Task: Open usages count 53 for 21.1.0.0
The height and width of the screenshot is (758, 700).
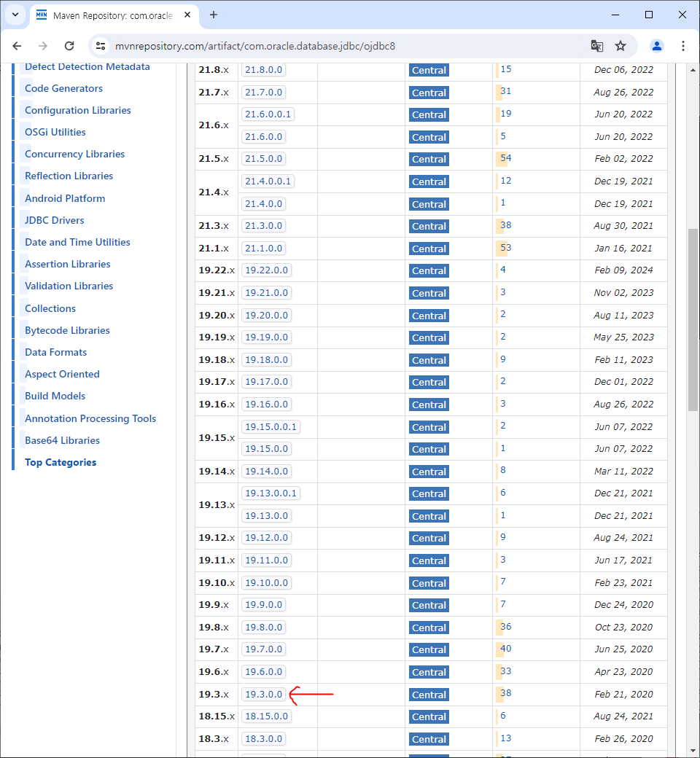Action: pyautogui.click(x=505, y=248)
